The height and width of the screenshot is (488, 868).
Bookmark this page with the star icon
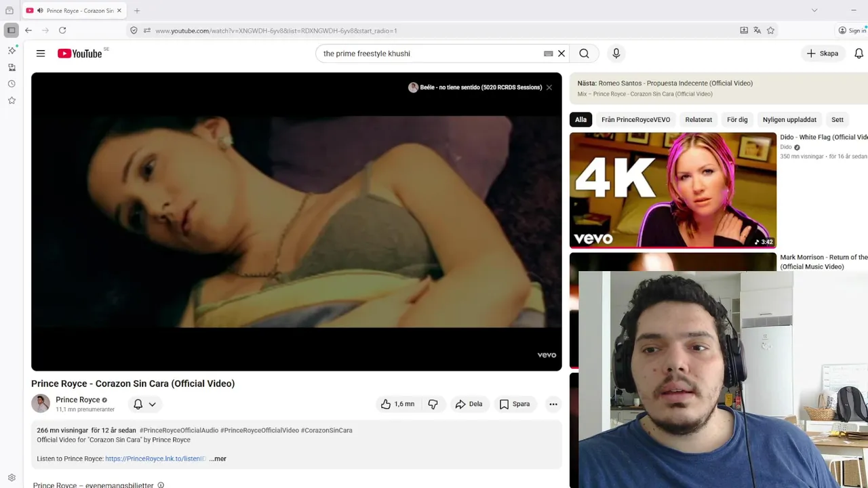click(x=770, y=30)
